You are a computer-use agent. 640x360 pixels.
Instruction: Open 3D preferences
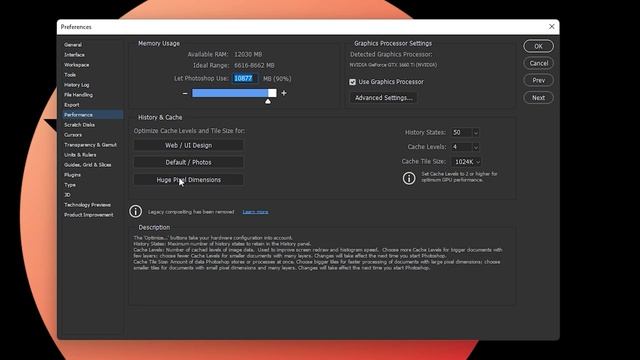(67, 195)
